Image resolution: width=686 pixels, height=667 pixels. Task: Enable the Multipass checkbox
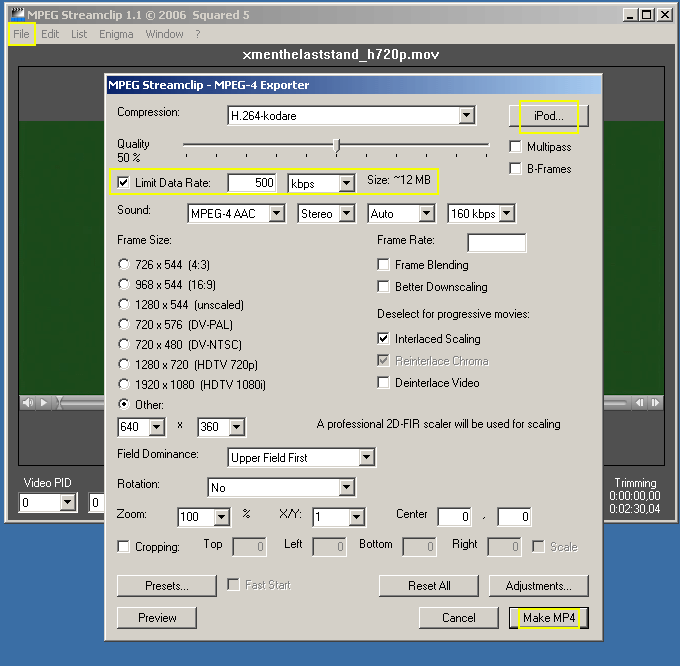pos(516,147)
